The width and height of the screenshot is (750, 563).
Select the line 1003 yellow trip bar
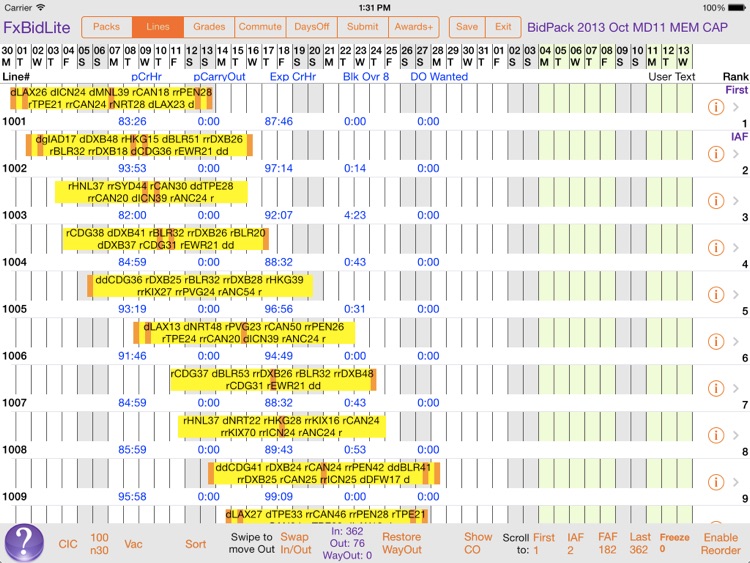pyautogui.click(x=151, y=192)
